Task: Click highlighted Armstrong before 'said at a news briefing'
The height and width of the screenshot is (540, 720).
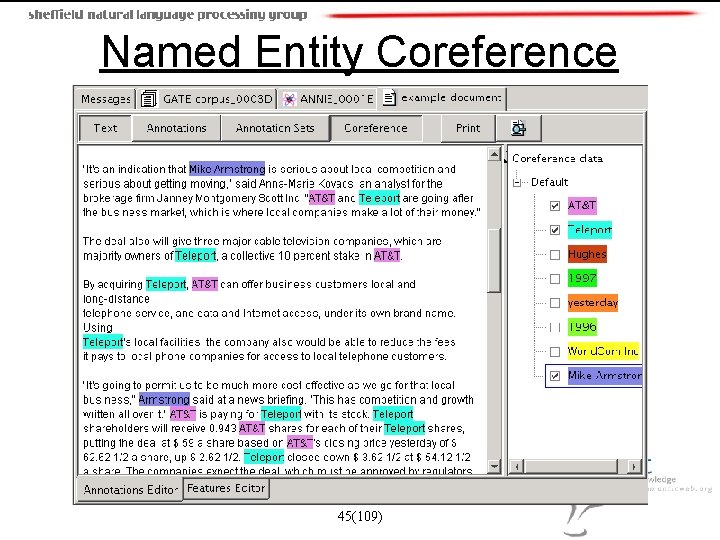Action: click(x=164, y=399)
